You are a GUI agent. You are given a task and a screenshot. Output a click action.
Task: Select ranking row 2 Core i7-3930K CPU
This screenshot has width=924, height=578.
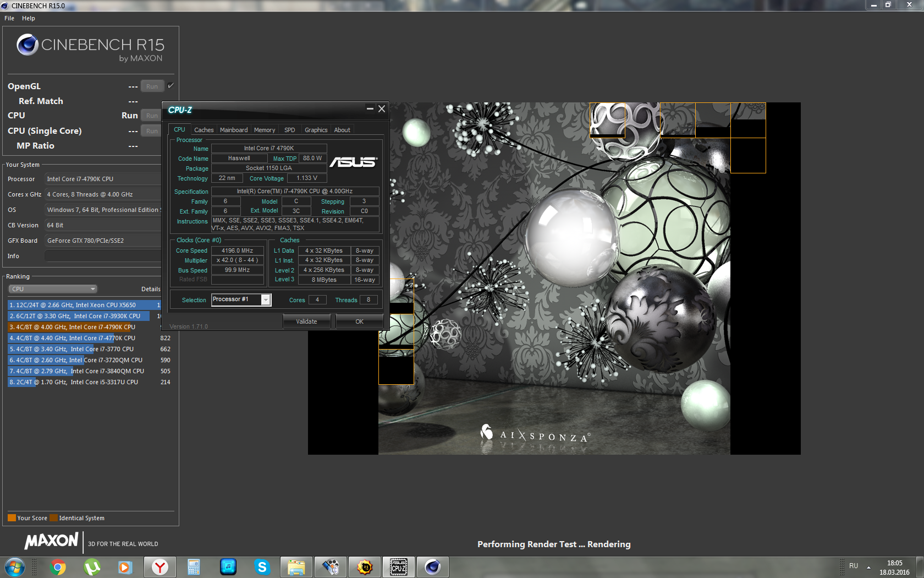pos(84,316)
